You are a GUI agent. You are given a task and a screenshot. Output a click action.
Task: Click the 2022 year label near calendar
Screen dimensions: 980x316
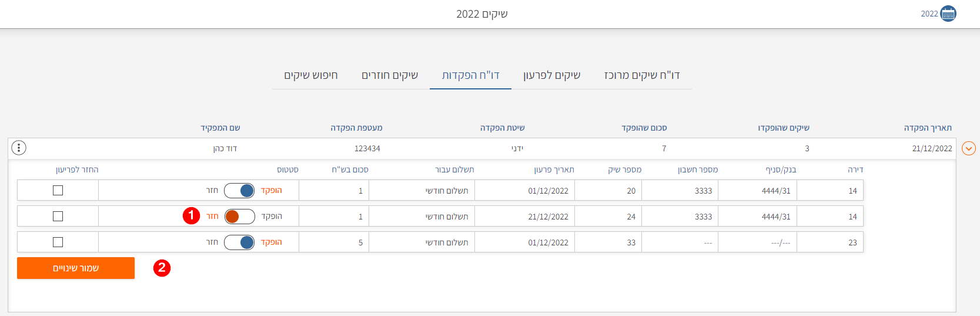[x=929, y=14]
